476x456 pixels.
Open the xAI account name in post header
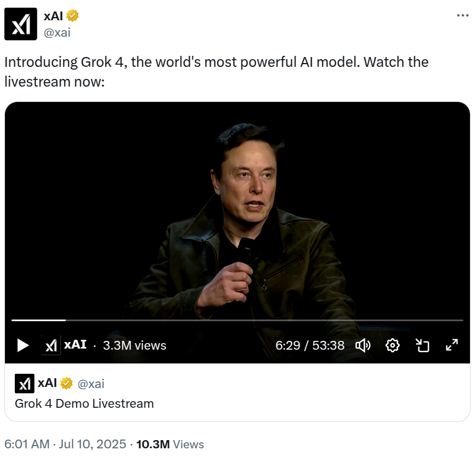(53, 16)
